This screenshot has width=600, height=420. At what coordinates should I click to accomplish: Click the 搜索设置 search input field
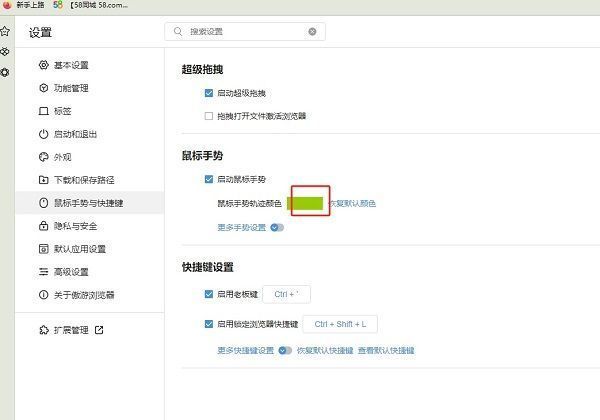pos(245,31)
